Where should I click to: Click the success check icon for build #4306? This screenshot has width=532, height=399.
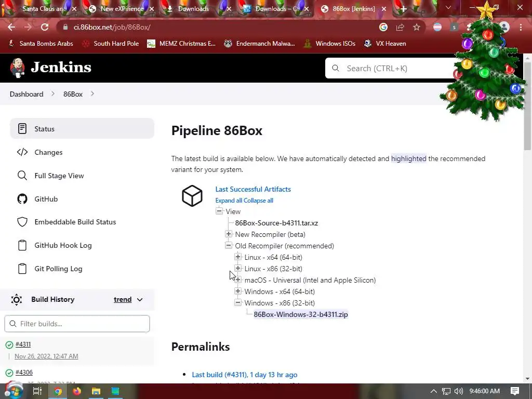tap(9, 373)
